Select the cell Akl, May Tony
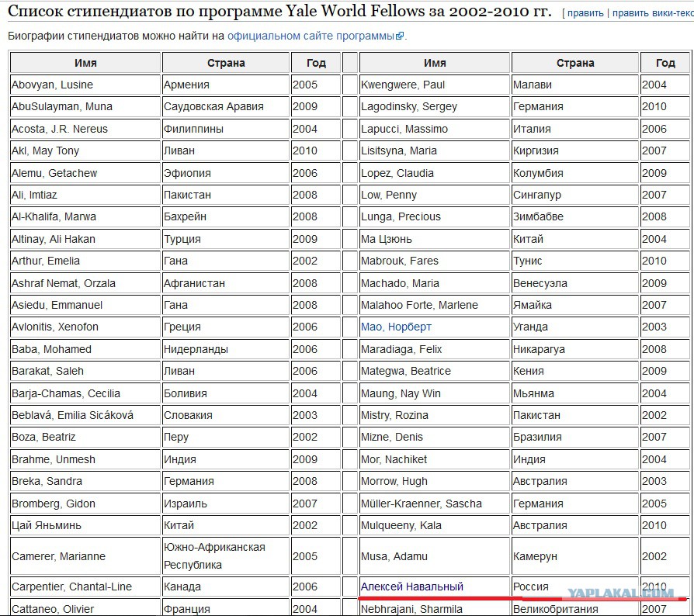The height and width of the screenshot is (616, 694). click(x=85, y=151)
